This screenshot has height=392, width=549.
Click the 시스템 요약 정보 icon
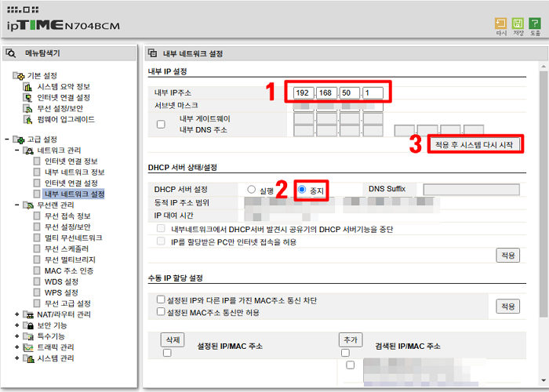click(27, 86)
